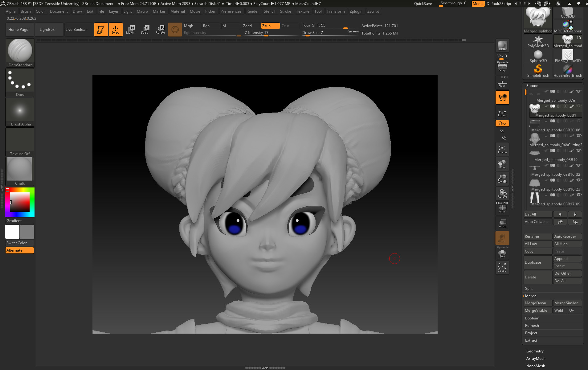The image size is (588, 370).
Task: Open the Preferences menu
Action: pos(231,11)
